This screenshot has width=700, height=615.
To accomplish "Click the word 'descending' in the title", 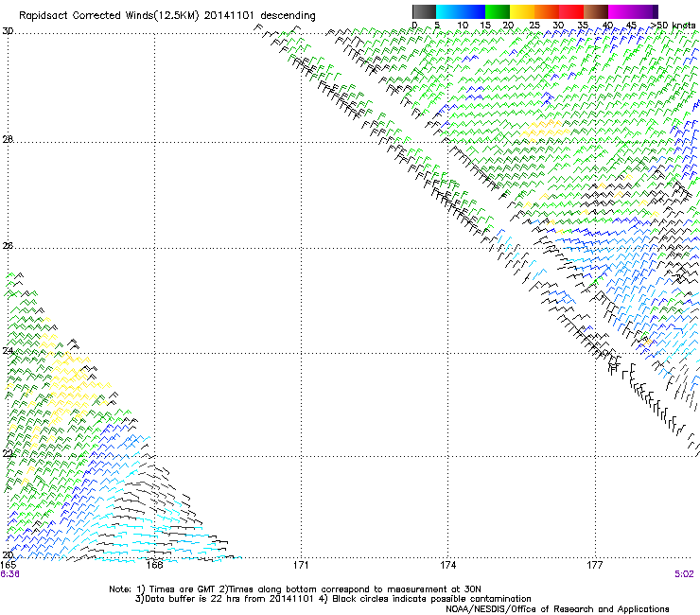I will click(288, 16).
